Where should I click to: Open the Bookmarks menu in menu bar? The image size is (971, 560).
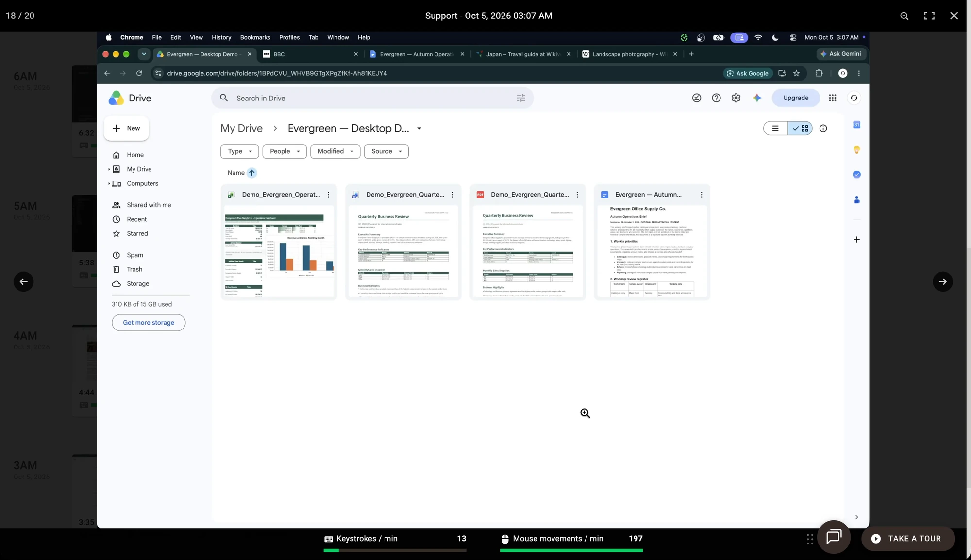coord(255,37)
